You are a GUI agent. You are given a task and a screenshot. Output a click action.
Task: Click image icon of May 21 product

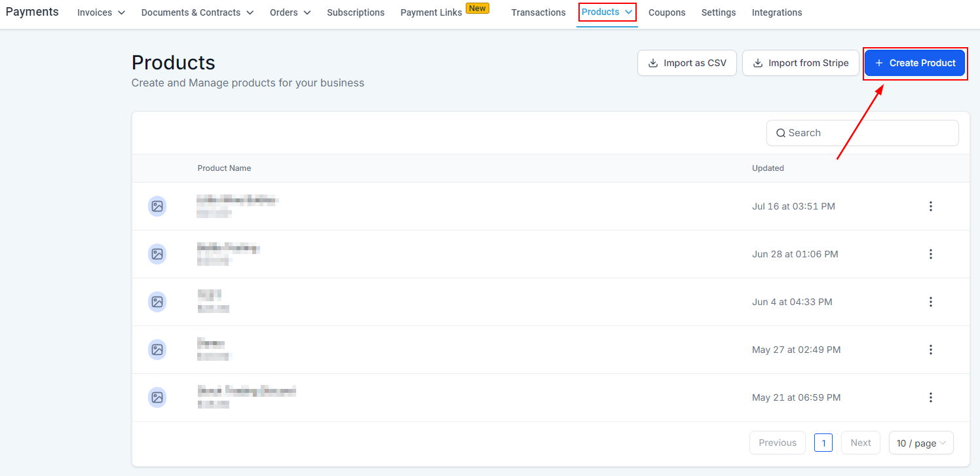click(157, 397)
